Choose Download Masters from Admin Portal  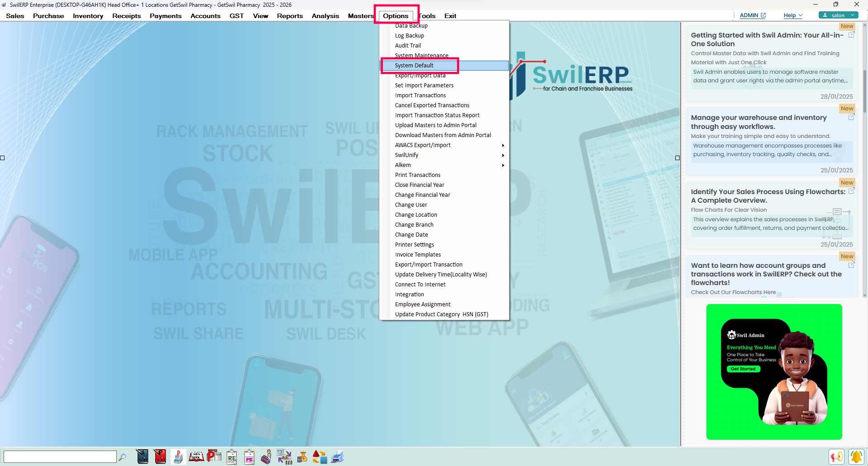tap(444, 135)
